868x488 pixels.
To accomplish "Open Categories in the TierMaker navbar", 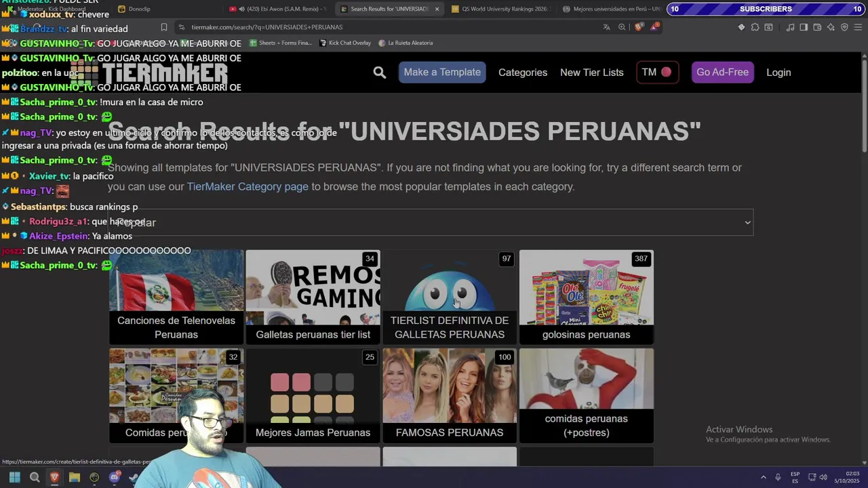I will tap(523, 73).
